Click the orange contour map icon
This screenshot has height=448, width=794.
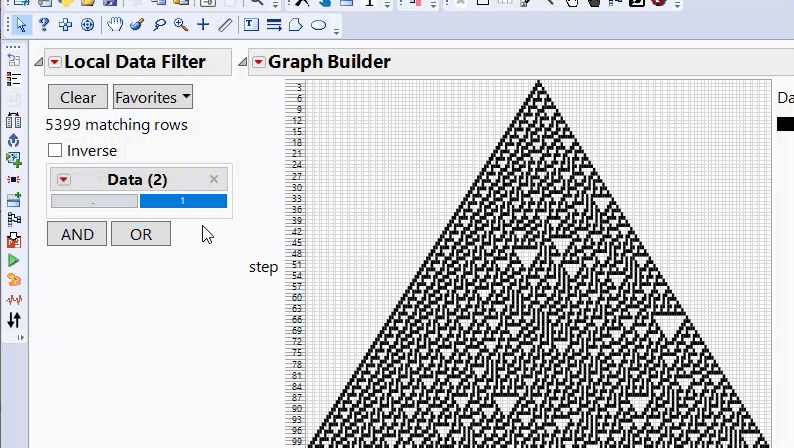pyautogui.click(x=14, y=280)
